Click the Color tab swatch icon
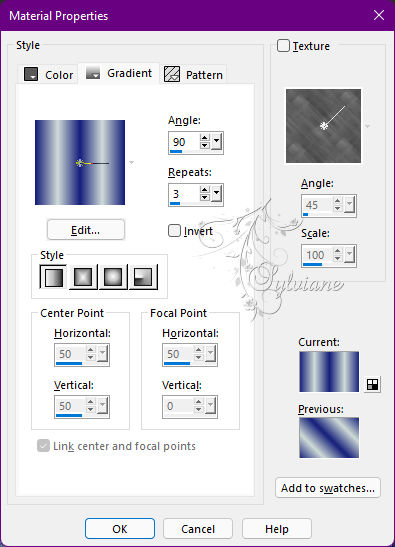Screen dimensions: 395x547 point(31,74)
